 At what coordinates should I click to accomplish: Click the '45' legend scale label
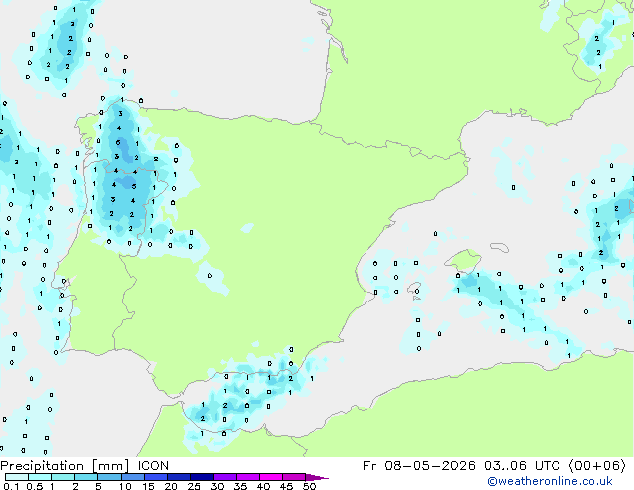point(286,486)
